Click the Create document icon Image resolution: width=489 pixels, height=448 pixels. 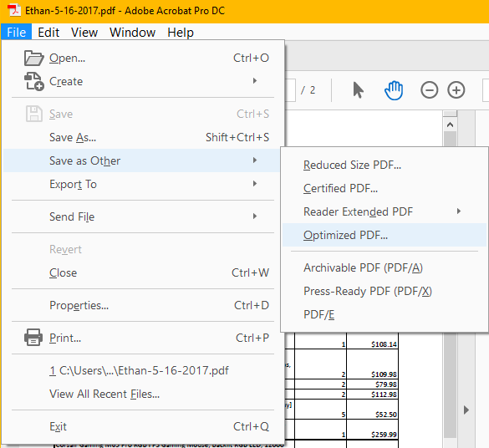pyautogui.click(x=33, y=81)
